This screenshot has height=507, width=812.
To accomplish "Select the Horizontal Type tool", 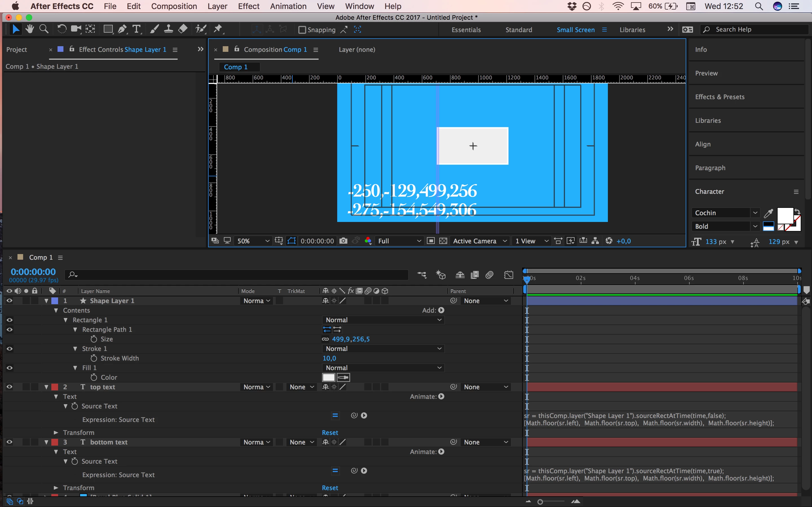I will point(136,30).
